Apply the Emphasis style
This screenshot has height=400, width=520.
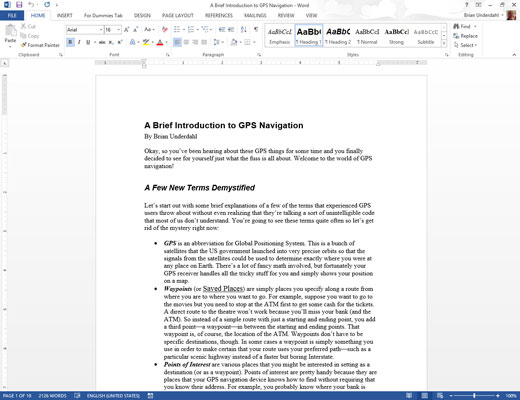280,35
